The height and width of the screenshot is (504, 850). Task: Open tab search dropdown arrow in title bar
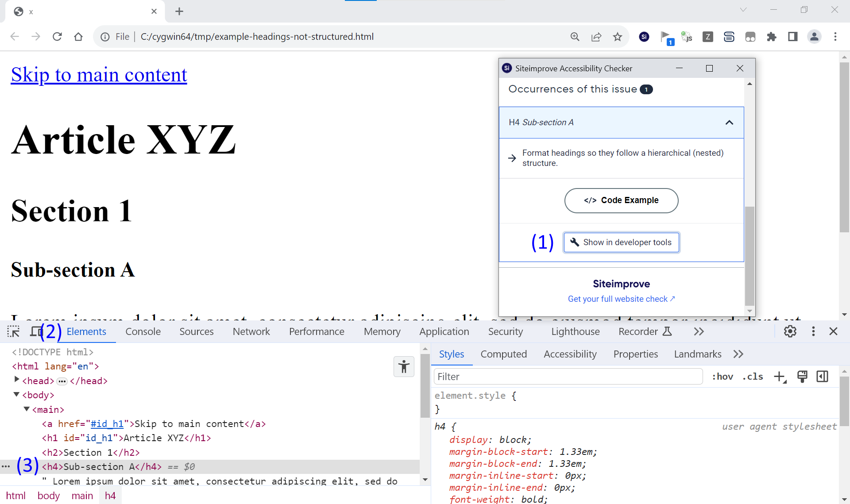tap(743, 10)
